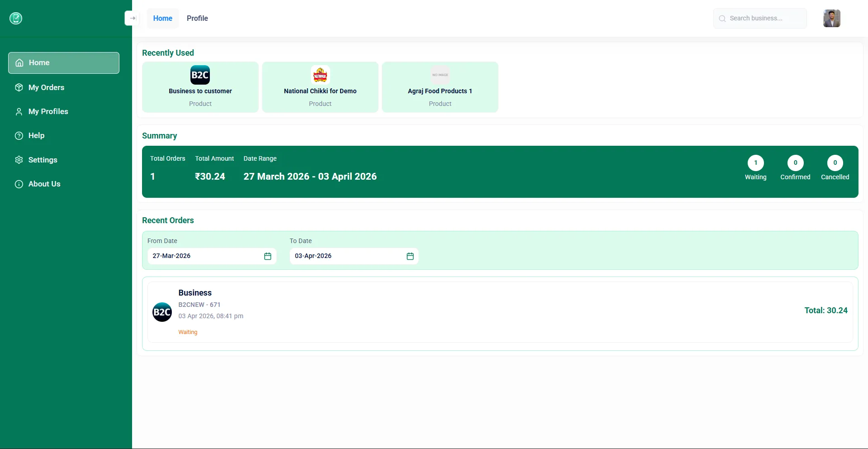
Task: Click order number B2CNEW - 671
Action: tap(199, 305)
